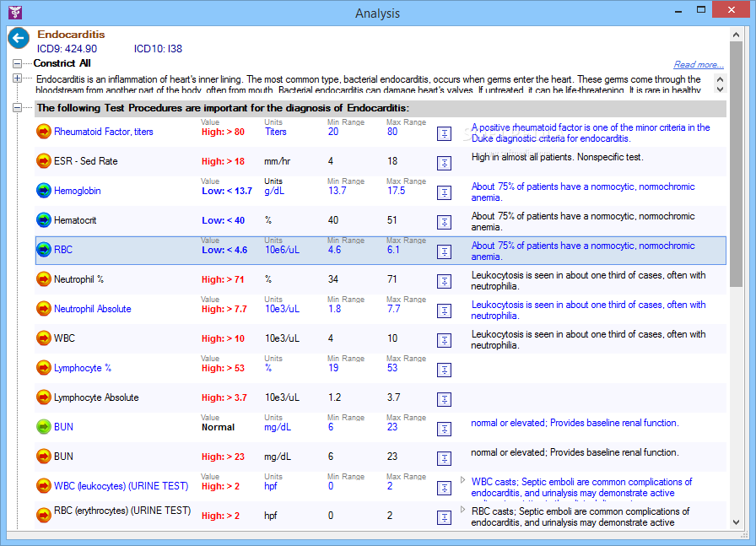Click the Neutrophil % test name
Screen dimensions: 756x546
click(78, 279)
